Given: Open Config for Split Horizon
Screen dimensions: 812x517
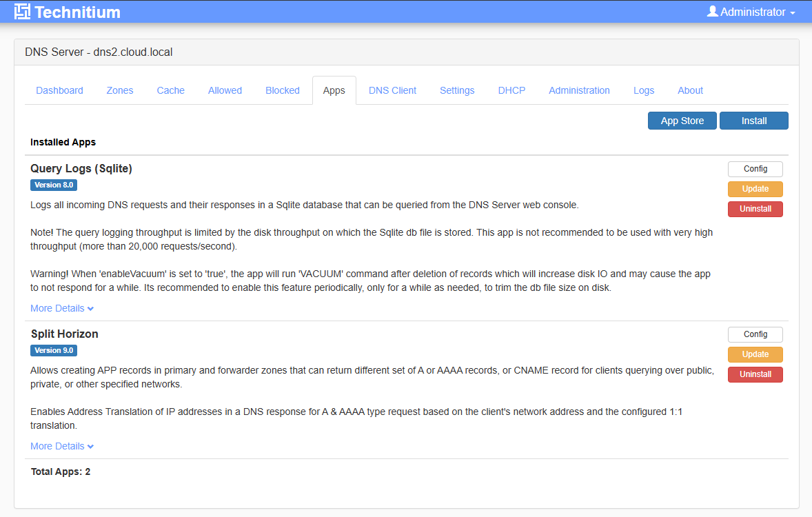Looking at the screenshot, I should 755,334.
